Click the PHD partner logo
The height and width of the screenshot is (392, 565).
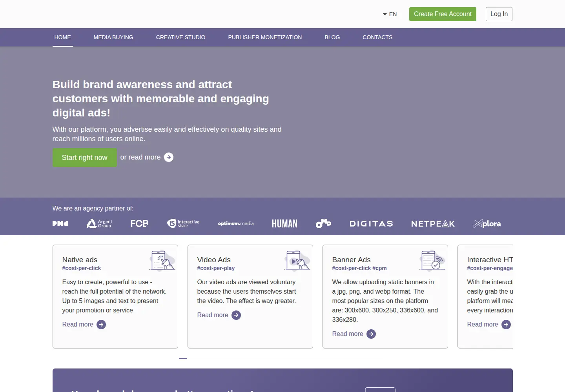[x=60, y=223]
